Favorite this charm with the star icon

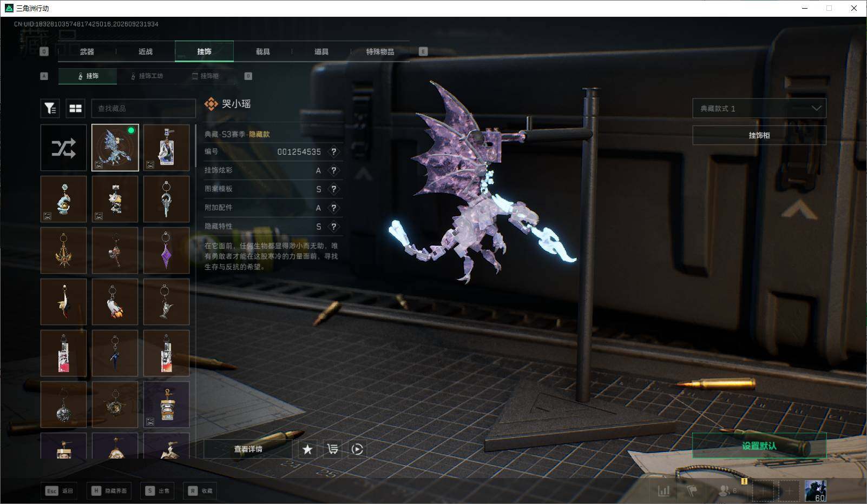tap(307, 449)
